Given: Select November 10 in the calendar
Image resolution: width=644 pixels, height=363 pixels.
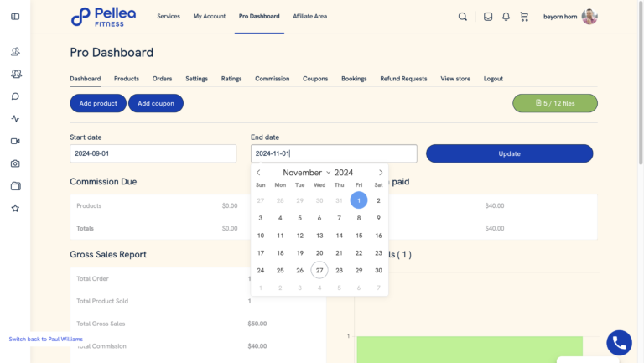Looking at the screenshot, I should (261, 236).
